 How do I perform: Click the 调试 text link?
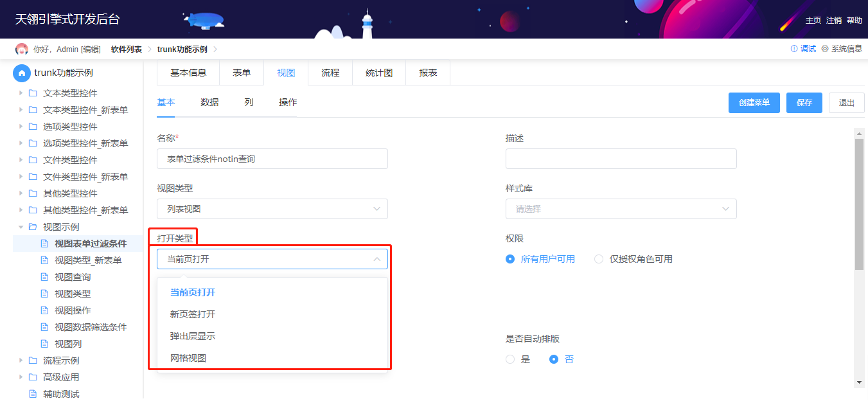(x=808, y=49)
